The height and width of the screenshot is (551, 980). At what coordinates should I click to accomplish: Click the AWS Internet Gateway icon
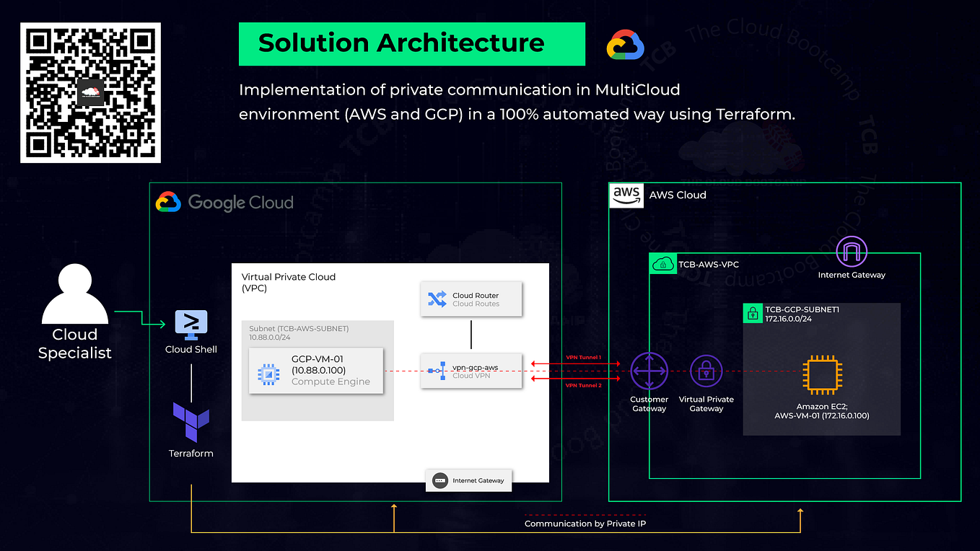click(852, 252)
